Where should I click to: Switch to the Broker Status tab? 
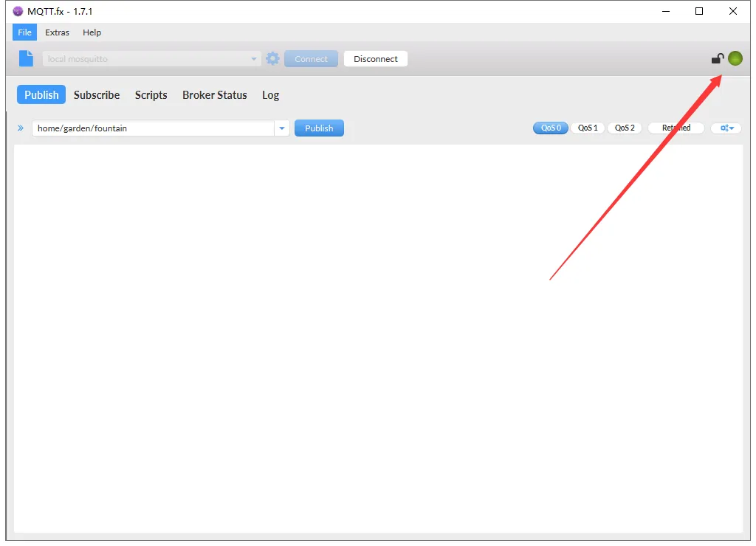coord(214,95)
